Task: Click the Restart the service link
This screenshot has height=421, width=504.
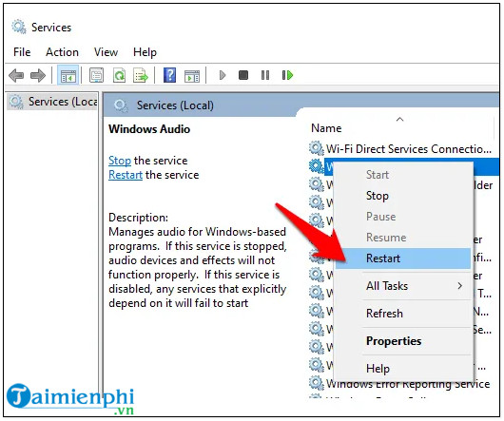Action: [126, 175]
